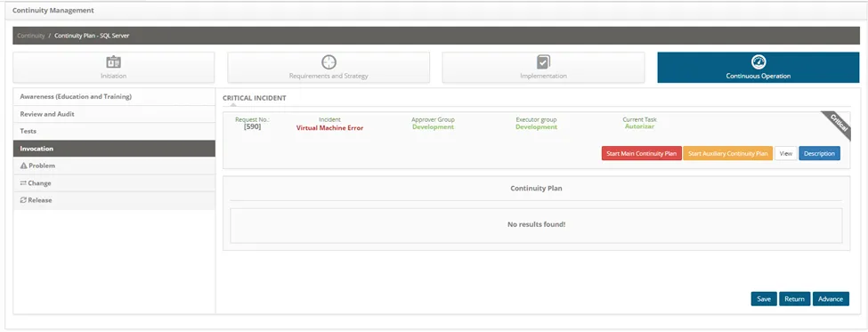The image size is (868, 332).
Task: Click request number [590]
Action: pos(253,126)
